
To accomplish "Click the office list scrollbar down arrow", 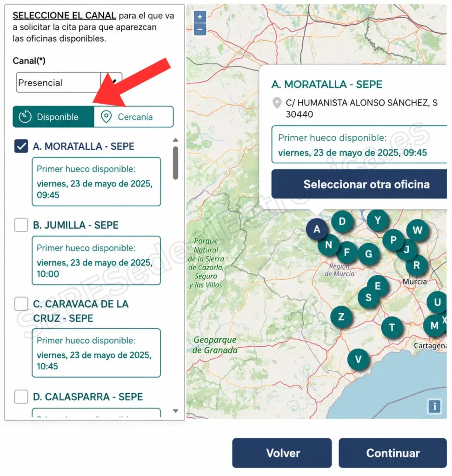I will tap(175, 411).
